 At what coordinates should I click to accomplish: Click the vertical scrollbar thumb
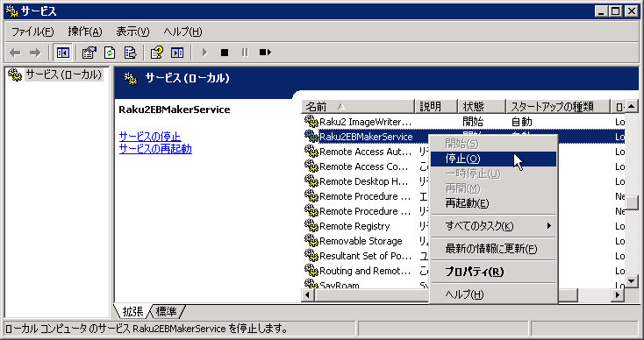[632, 202]
